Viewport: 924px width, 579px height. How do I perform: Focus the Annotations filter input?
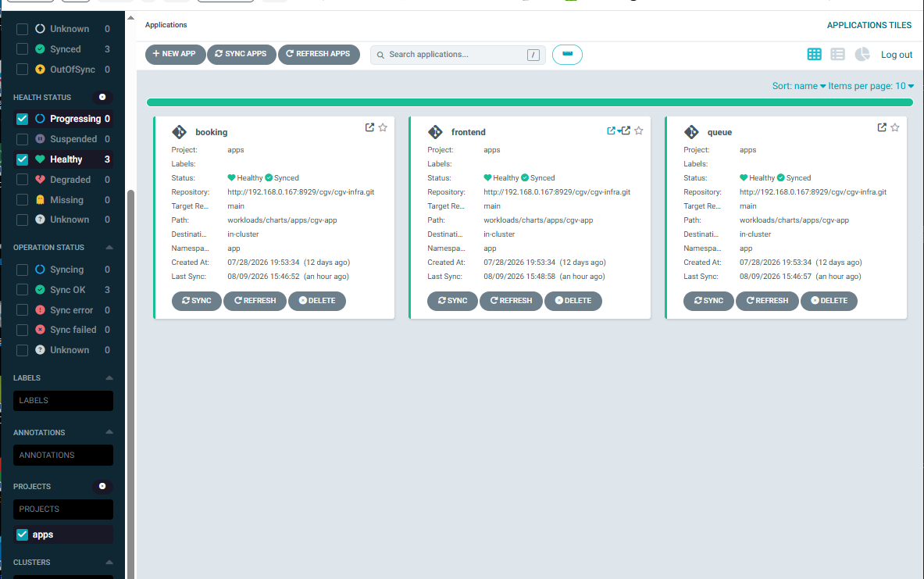pos(63,456)
